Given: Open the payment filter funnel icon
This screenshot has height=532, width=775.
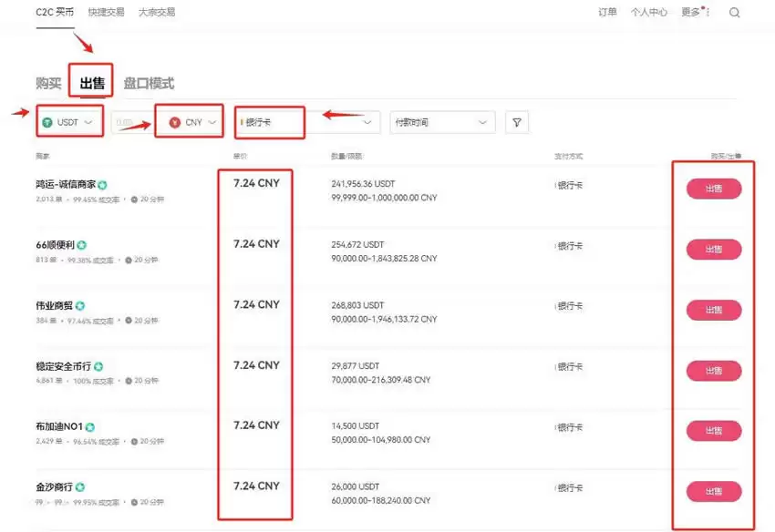Looking at the screenshot, I should point(517,121).
